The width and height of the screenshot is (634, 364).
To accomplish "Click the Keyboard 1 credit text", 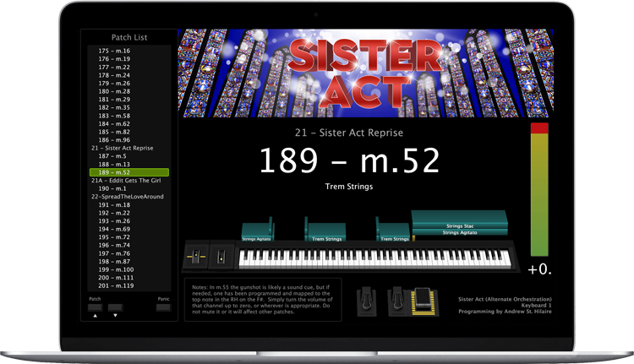I will (536, 306).
